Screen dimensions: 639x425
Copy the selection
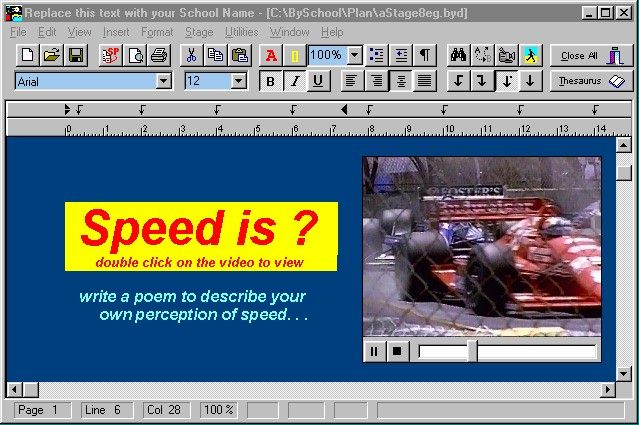coord(216,55)
